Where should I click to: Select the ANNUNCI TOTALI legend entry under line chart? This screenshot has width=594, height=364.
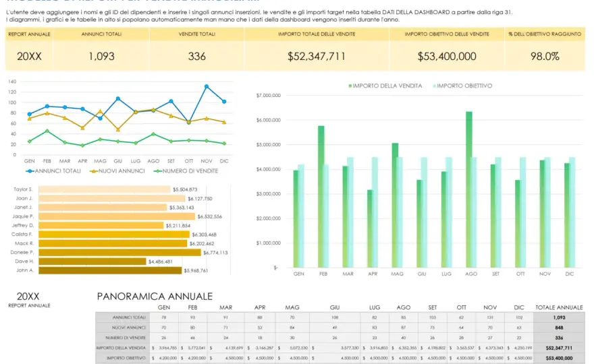[x=53, y=171]
